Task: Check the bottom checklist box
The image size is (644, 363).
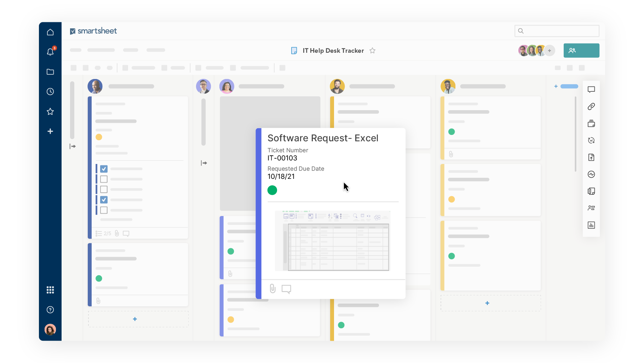Action: click(x=104, y=210)
